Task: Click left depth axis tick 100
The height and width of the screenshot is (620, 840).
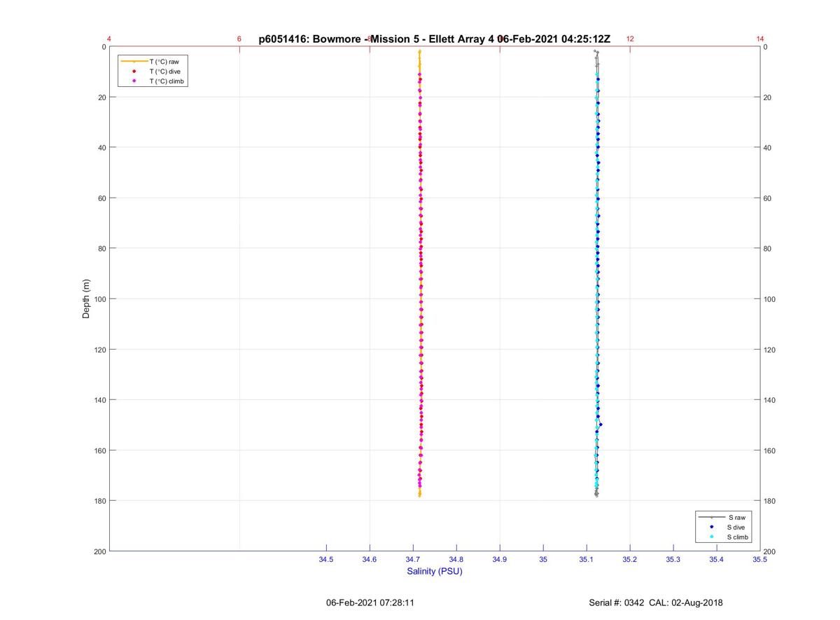Action: 99,299
